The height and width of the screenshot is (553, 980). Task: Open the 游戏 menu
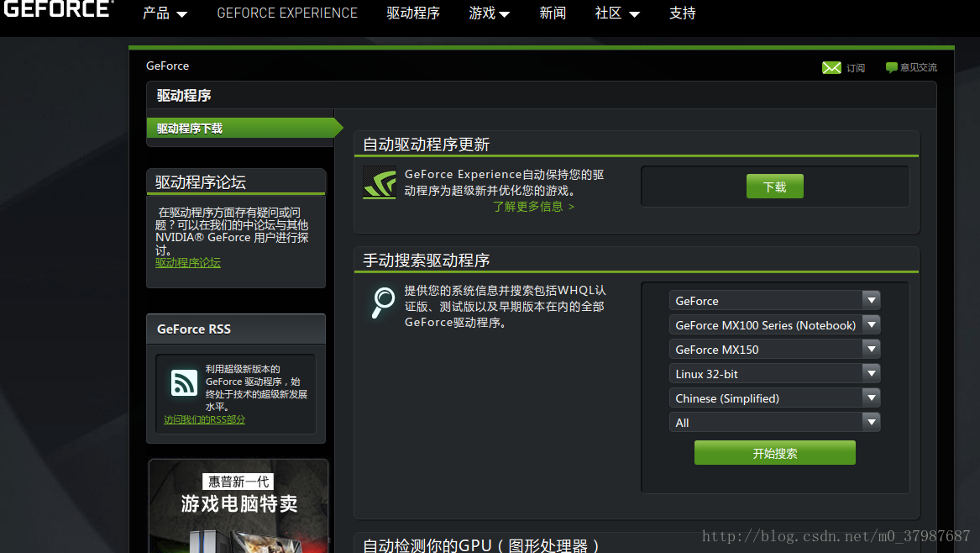[489, 13]
